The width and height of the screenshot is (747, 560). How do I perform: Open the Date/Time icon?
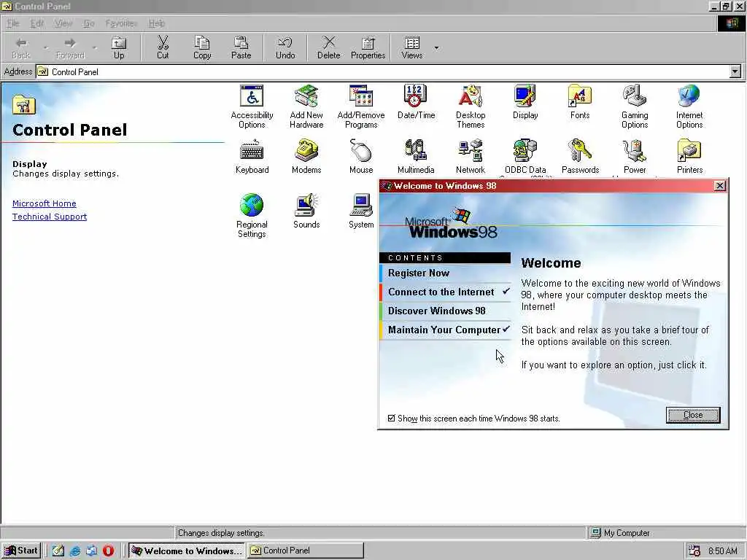point(416,102)
